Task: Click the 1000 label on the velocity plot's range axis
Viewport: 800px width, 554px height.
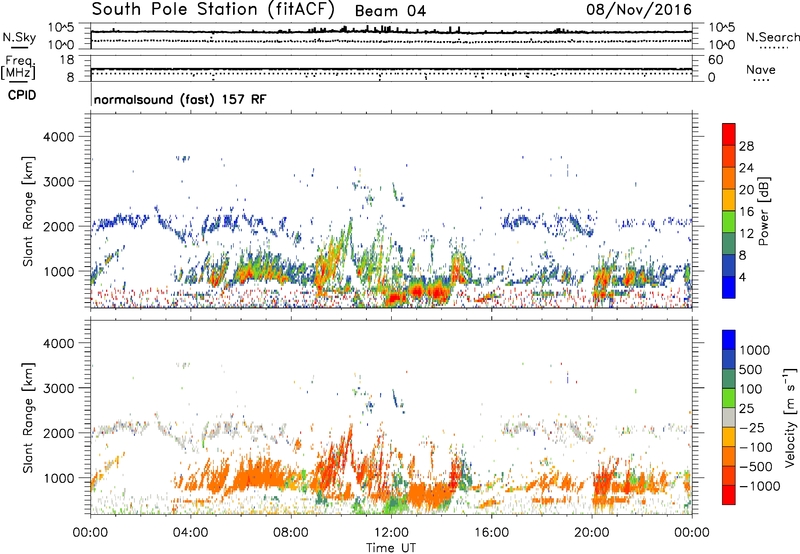Action: point(59,478)
